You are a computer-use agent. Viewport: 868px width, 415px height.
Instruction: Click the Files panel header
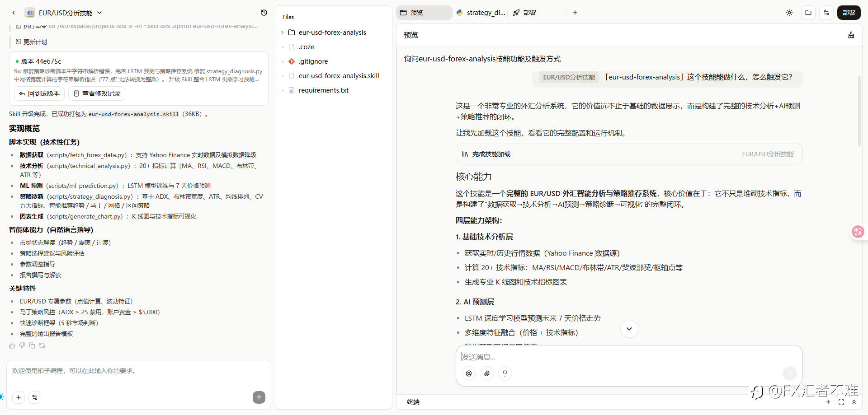(x=288, y=17)
